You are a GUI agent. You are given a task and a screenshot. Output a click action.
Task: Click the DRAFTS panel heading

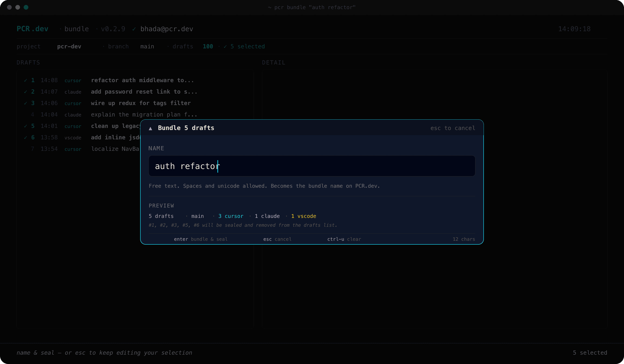(x=28, y=63)
